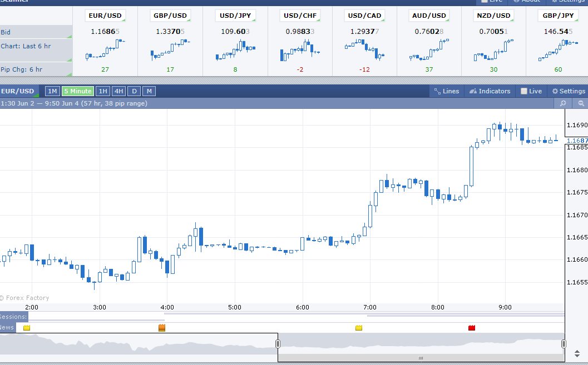Enable the 5 Minute timeframe
588x365 pixels.
(x=78, y=91)
